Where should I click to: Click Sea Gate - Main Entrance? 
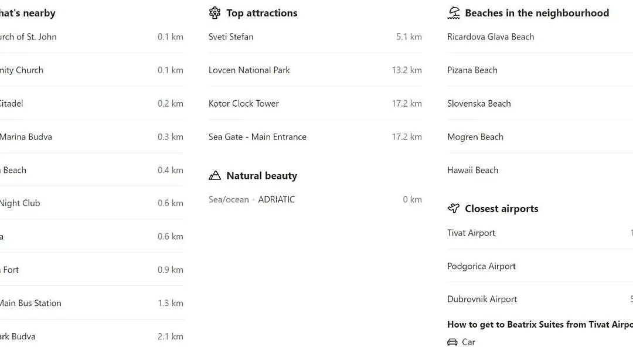coord(257,137)
